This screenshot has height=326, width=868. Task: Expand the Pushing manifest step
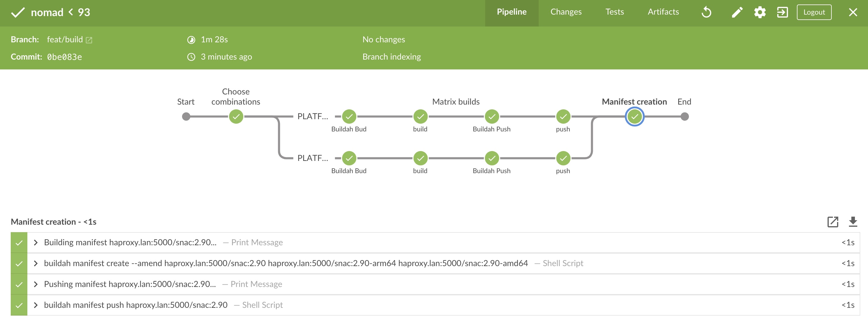pyautogui.click(x=36, y=285)
